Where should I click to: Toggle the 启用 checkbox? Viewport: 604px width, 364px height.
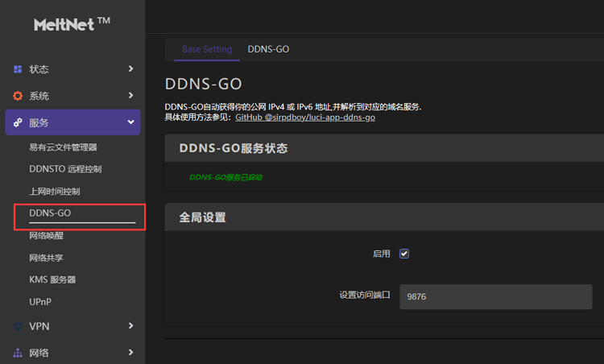pyautogui.click(x=404, y=254)
